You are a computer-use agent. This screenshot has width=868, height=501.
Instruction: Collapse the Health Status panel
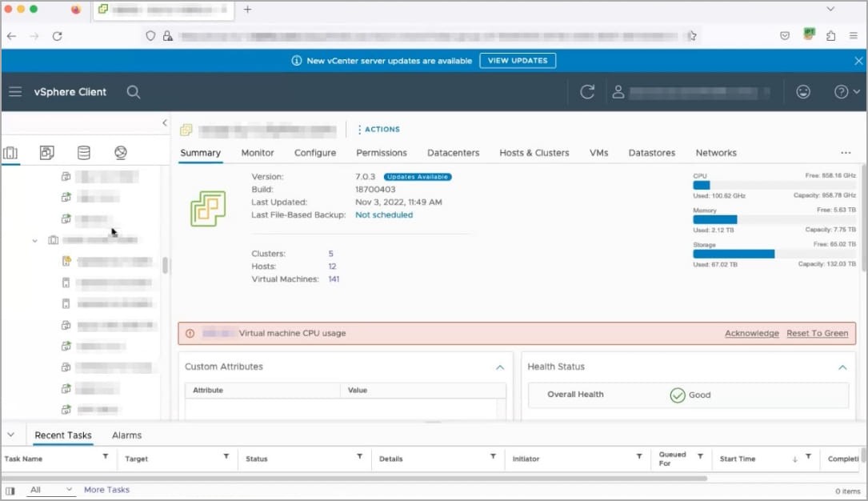842,367
